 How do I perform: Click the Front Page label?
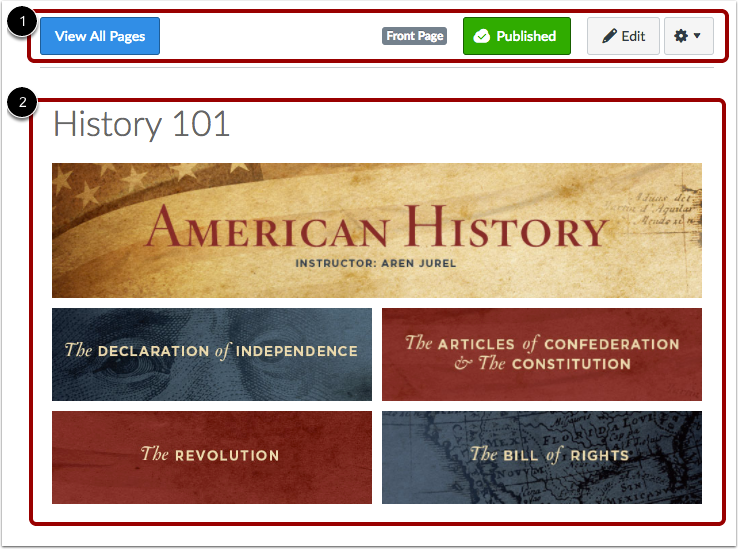[414, 36]
